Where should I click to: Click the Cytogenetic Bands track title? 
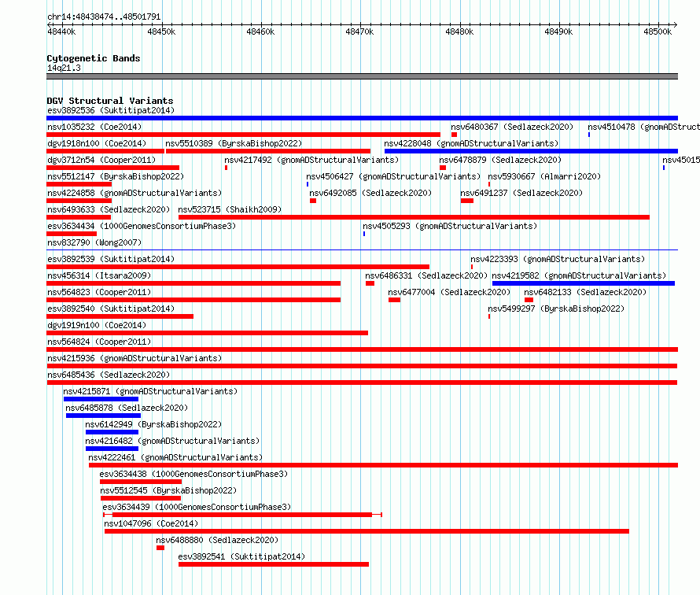pyautogui.click(x=94, y=58)
